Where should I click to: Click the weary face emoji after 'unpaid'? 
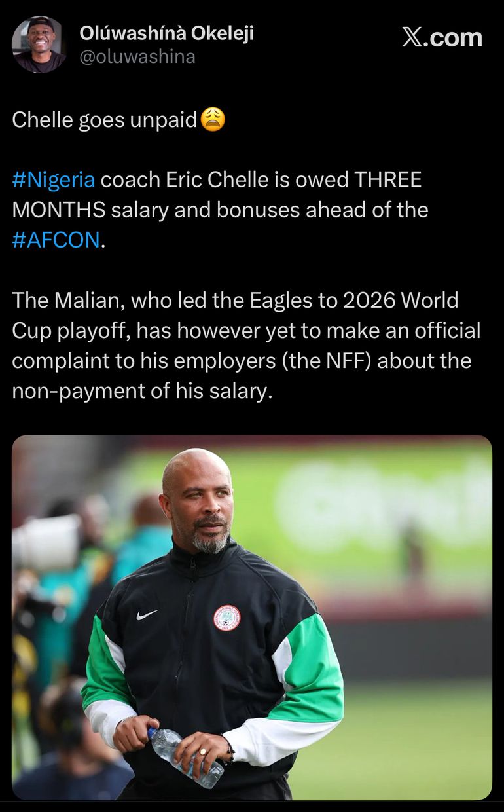213,119
